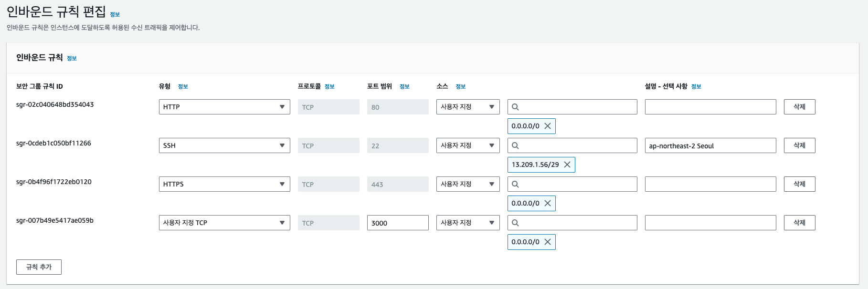This screenshot has height=289, width=868.
Task: Open 정보 link next to 인바운드 규칙 편집
Action: pyautogui.click(x=115, y=15)
